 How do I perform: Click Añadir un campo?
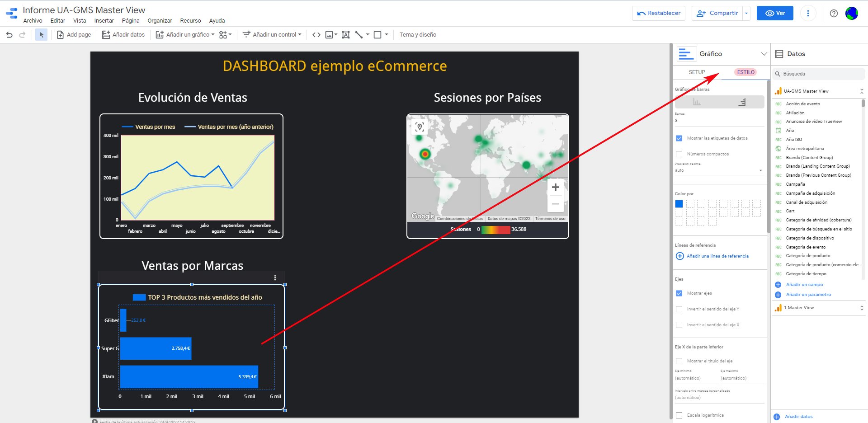tap(799, 285)
